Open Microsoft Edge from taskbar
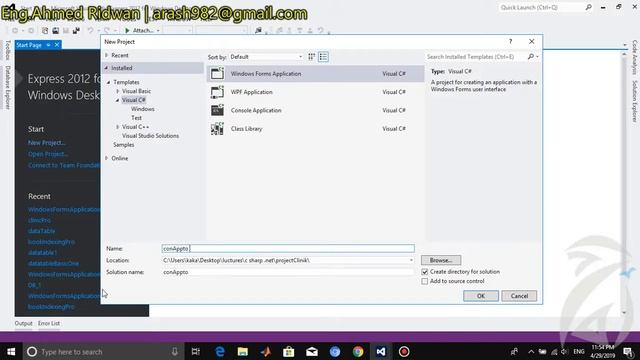Viewport: 640px width, 360px height. click(x=220, y=351)
